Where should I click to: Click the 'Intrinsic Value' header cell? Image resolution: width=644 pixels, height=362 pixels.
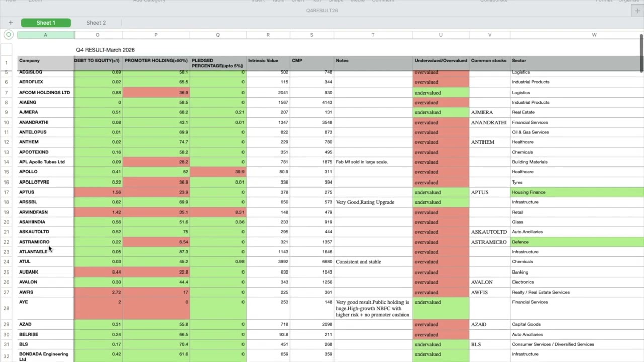tap(268, 63)
